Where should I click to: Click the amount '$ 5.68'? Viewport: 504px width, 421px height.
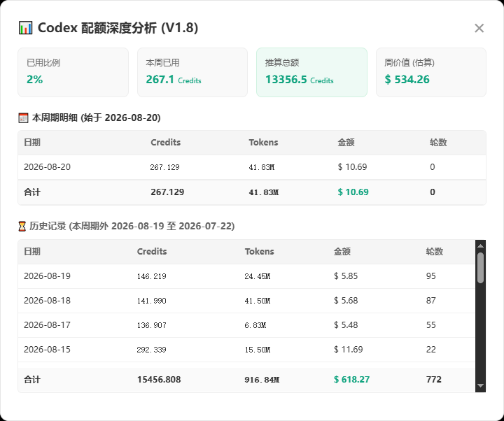point(346,301)
